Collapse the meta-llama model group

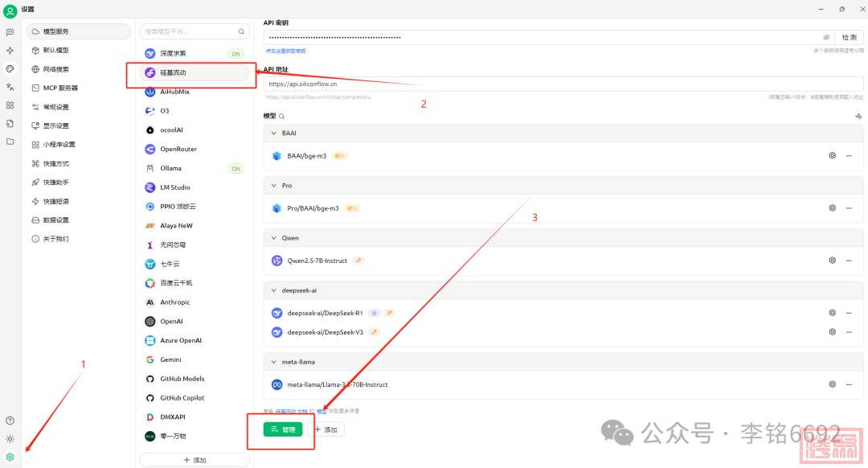click(273, 362)
